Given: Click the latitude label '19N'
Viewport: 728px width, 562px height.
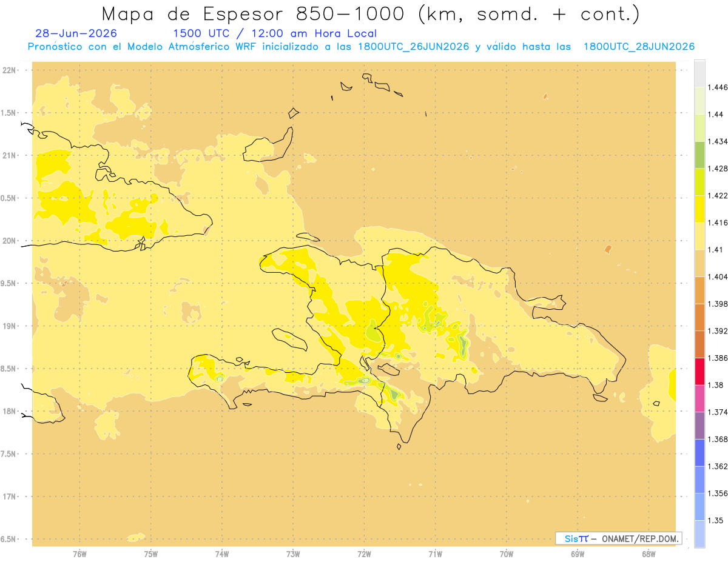Looking at the screenshot, I should (9, 326).
